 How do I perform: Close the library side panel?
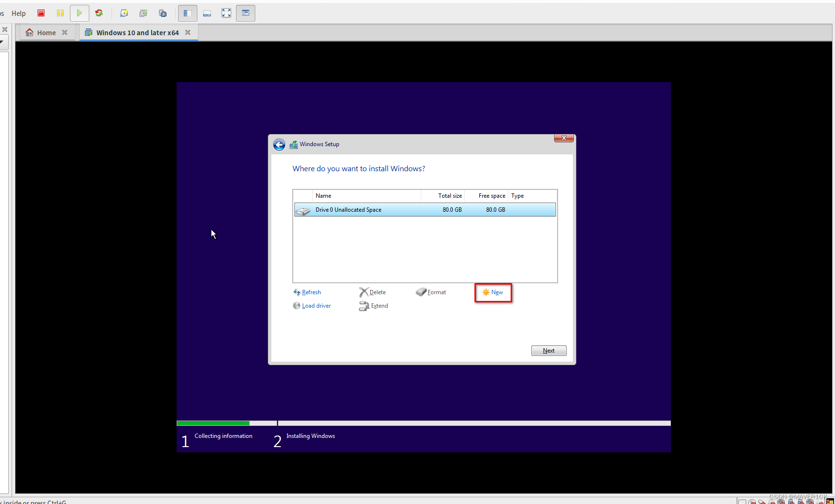(x=4, y=29)
